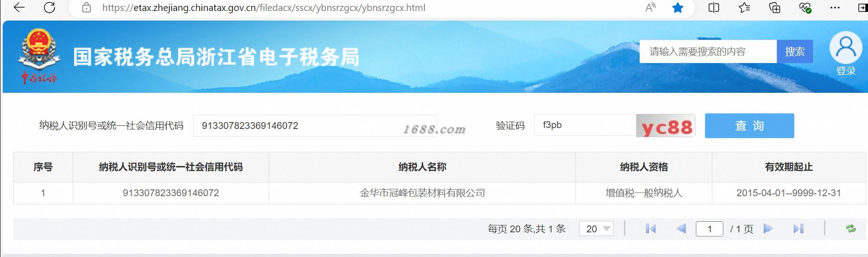Click the 纳税人资格 column header
The width and height of the screenshot is (868, 257).
coord(644,167)
